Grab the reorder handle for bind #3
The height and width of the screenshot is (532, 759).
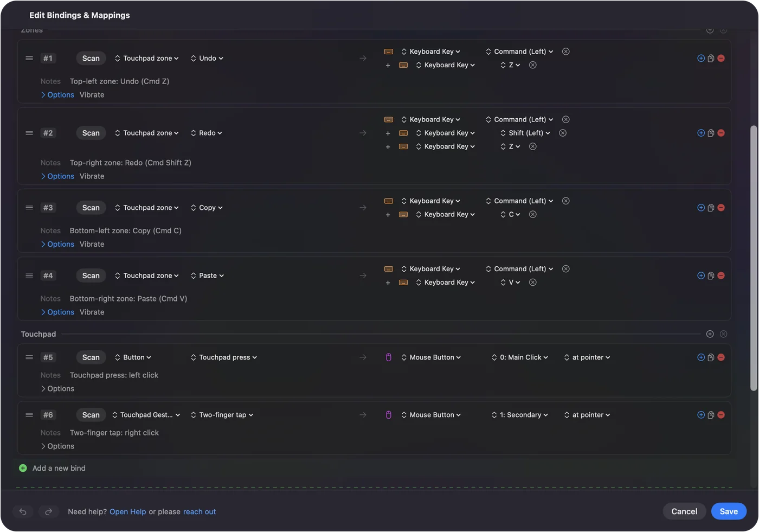tap(29, 208)
